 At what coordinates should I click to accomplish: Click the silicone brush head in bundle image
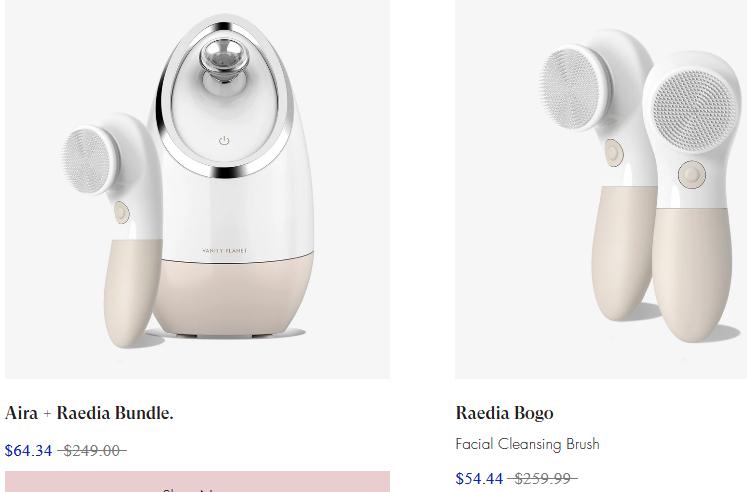(x=89, y=161)
